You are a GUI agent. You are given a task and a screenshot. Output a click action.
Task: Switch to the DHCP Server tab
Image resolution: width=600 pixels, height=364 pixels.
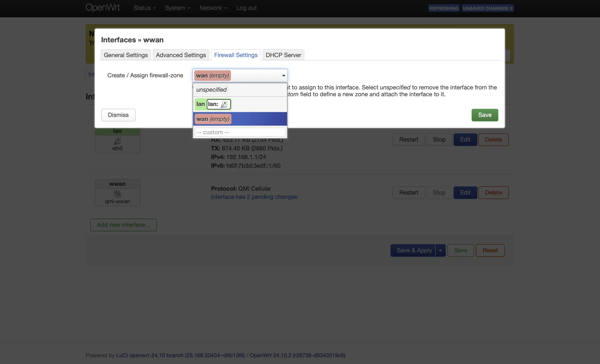coord(283,55)
